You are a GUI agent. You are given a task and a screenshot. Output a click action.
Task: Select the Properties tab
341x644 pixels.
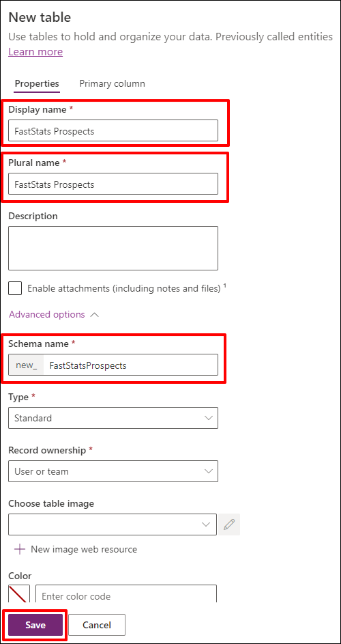coord(37,84)
